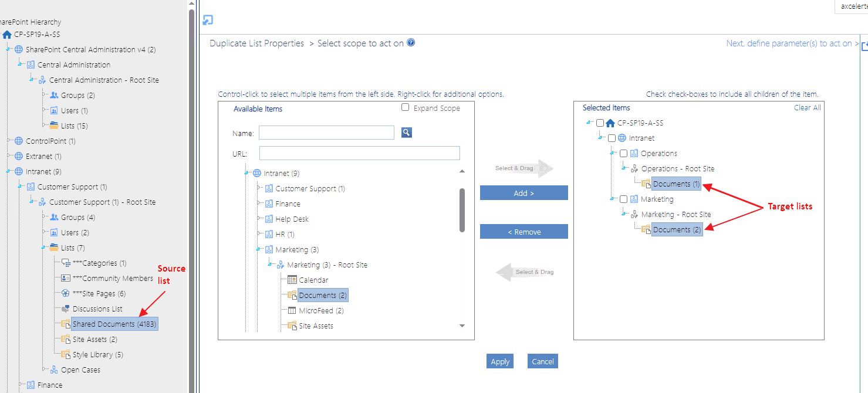868x393 pixels.
Task: Click the globe icon beside Intranet in Available Items
Action: [257, 174]
